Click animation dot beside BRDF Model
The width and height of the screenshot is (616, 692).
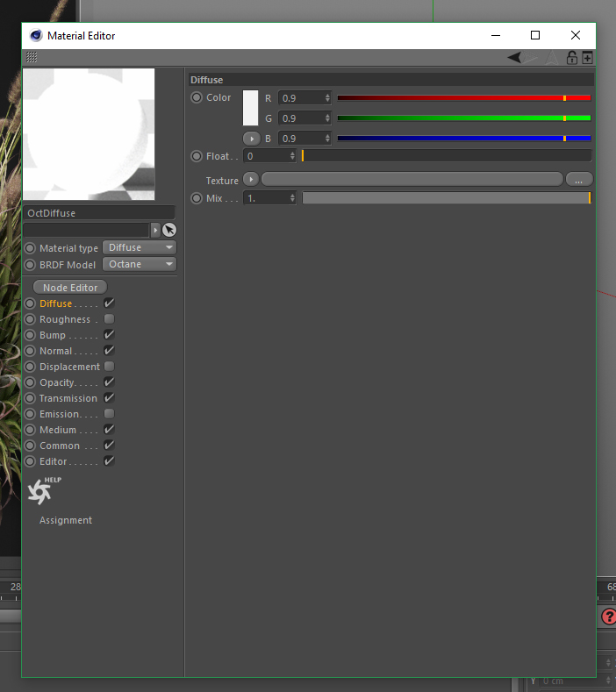pyautogui.click(x=30, y=265)
